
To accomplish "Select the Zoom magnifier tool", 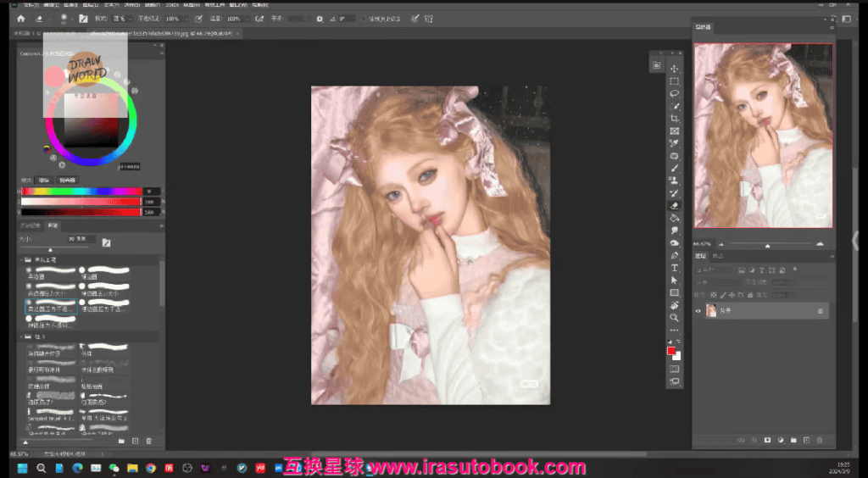I will pos(674,318).
